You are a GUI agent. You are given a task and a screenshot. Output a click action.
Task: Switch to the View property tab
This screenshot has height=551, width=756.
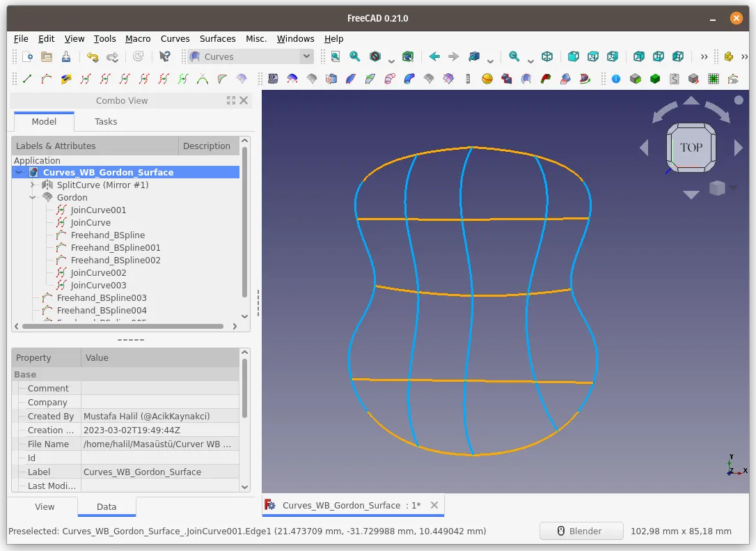(45, 506)
